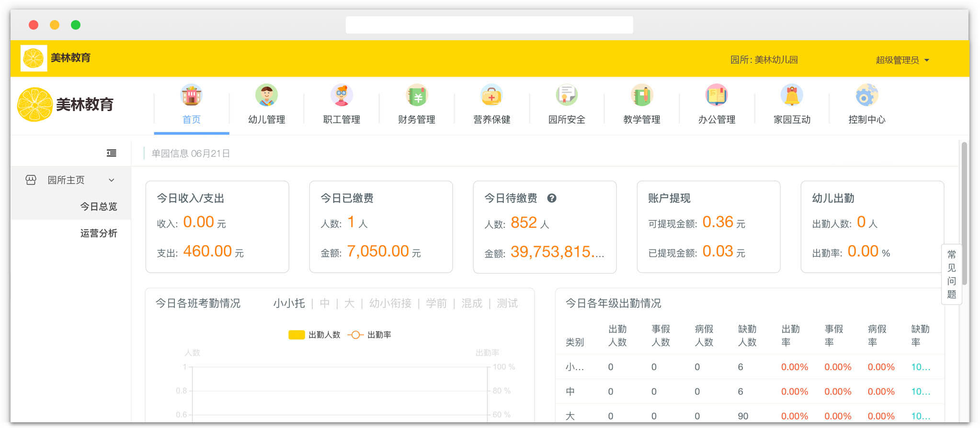This screenshot has height=428, width=980.
Task: Select the 小小托 class filter
Action: pyautogui.click(x=289, y=304)
